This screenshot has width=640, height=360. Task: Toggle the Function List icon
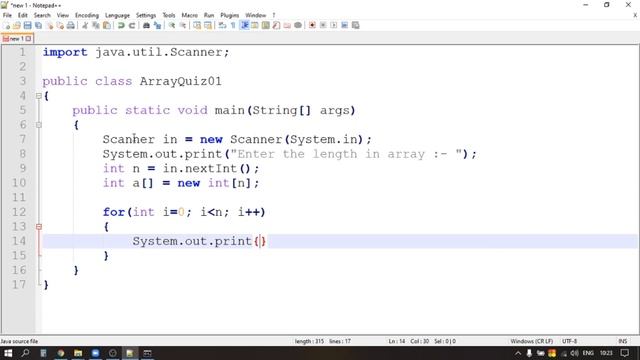[x=276, y=25]
